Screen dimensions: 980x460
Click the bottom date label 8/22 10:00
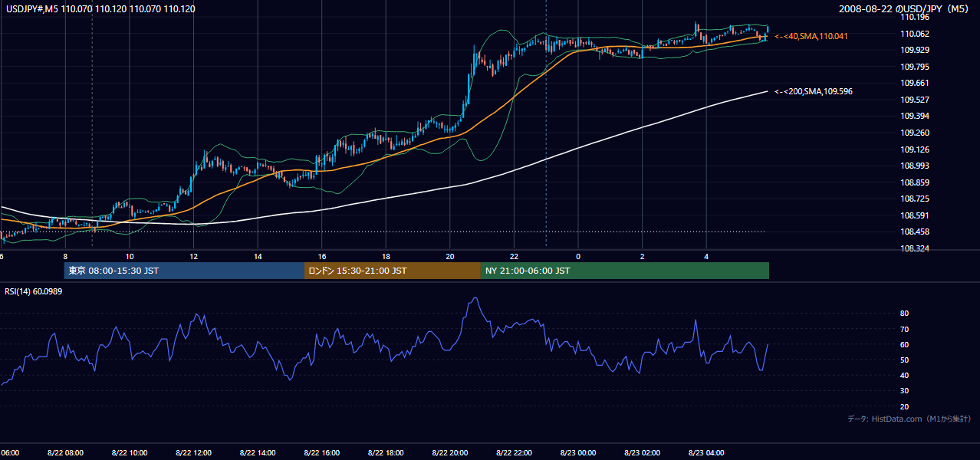(x=130, y=452)
